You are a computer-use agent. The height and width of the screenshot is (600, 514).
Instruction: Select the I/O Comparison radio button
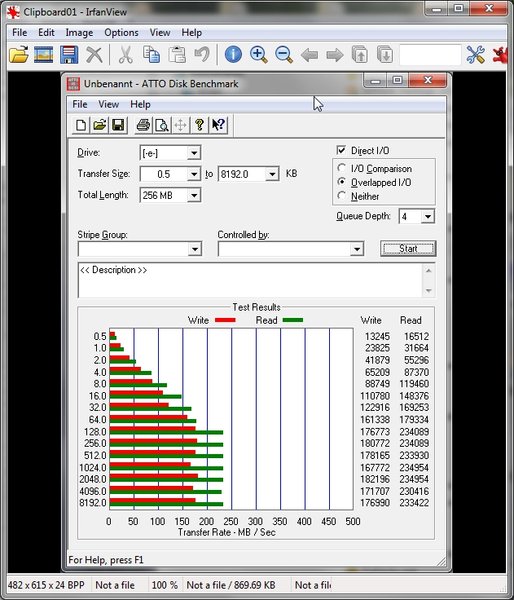click(x=341, y=168)
